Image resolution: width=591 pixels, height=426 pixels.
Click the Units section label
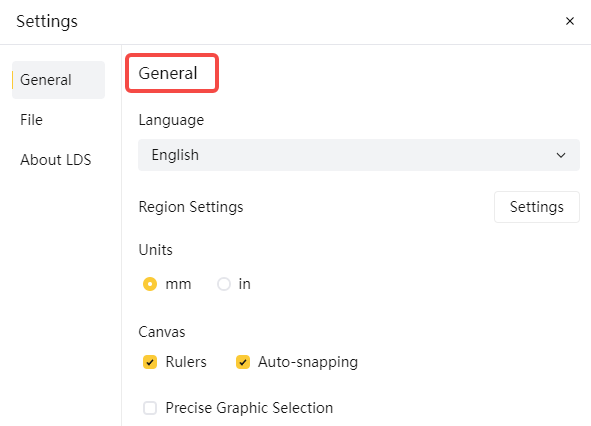tap(155, 250)
